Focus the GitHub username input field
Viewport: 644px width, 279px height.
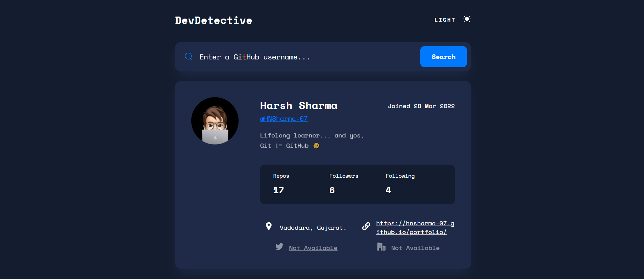pos(304,57)
